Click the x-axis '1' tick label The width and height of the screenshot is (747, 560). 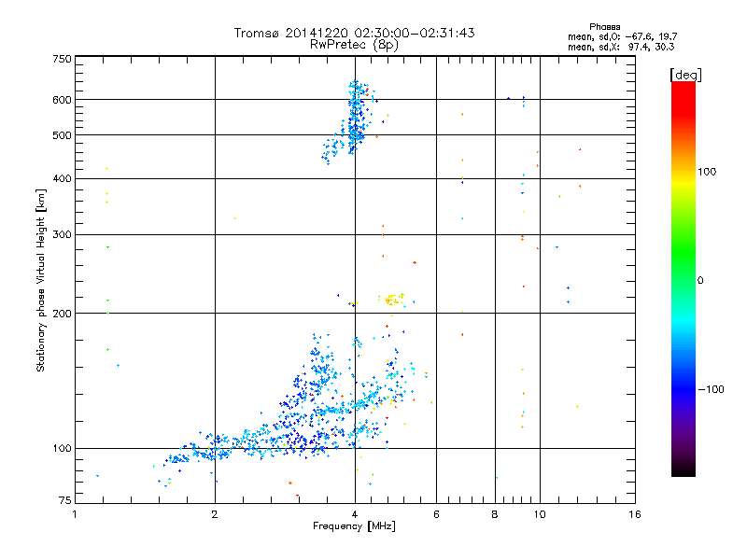[x=75, y=514]
